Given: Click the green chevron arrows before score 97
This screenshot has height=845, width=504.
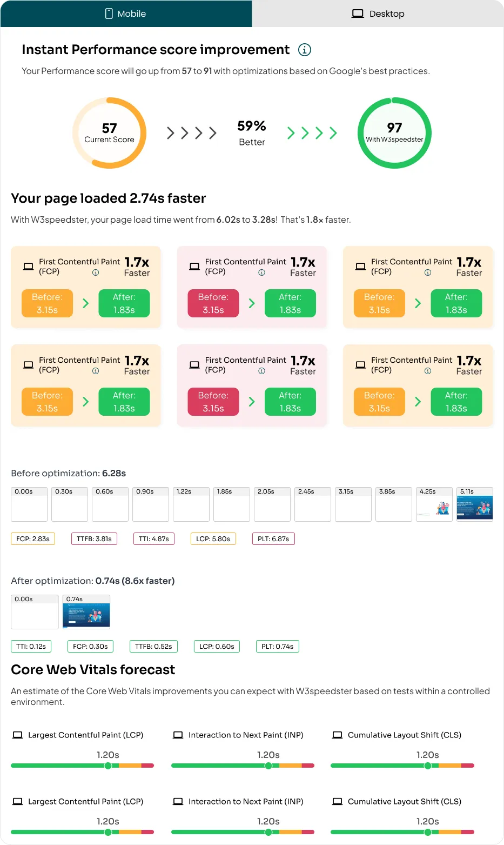Looking at the screenshot, I should [312, 133].
